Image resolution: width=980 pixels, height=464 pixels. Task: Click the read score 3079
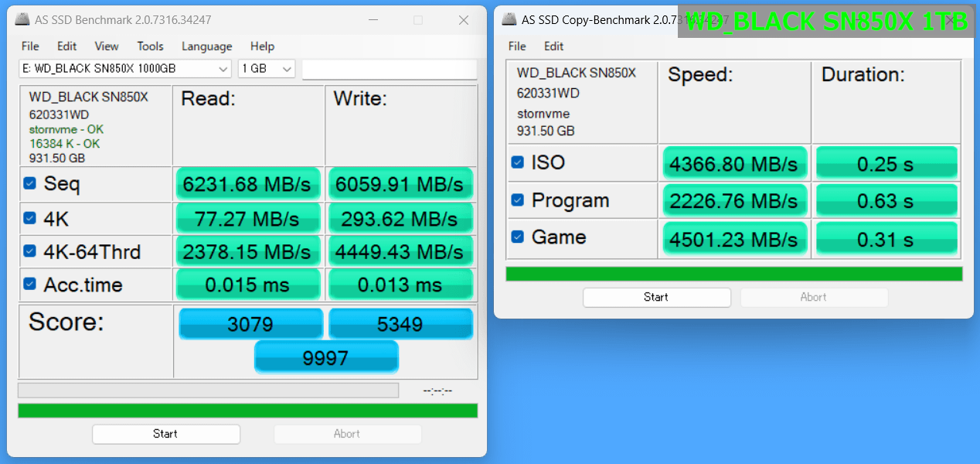pyautogui.click(x=251, y=323)
